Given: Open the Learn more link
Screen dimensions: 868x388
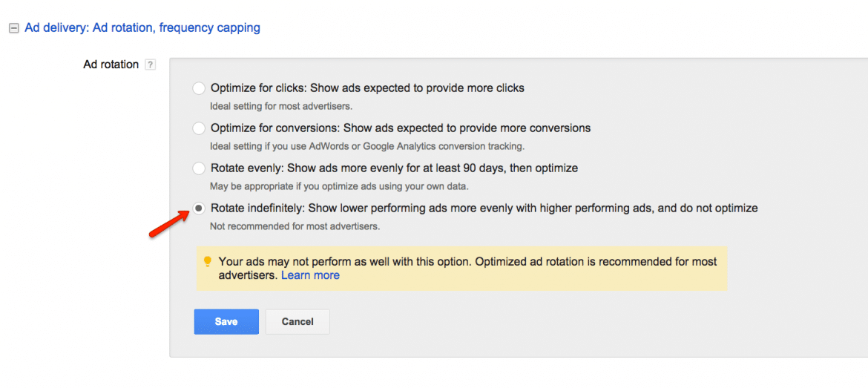Looking at the screenshot, I should pyautogui.click(x=310, y=275).
